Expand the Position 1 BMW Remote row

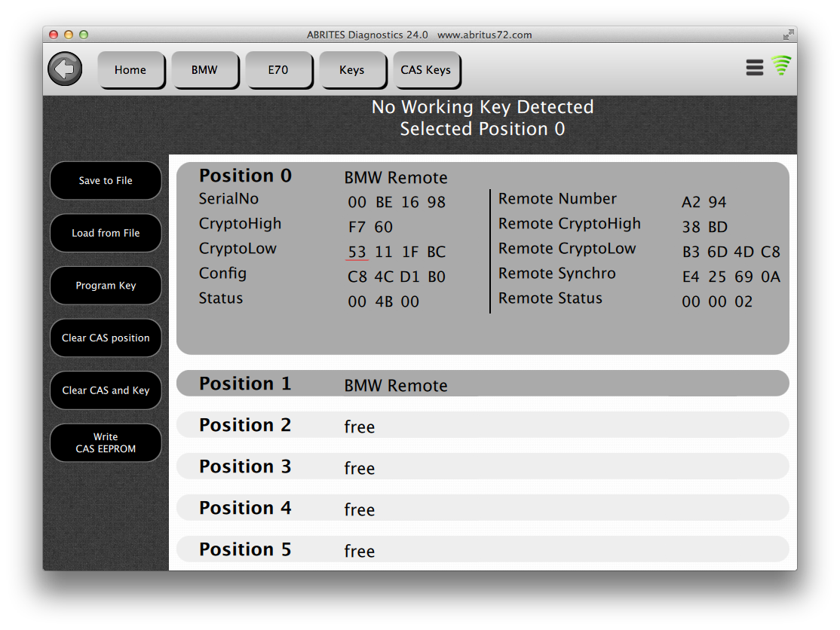coord(483,384)
